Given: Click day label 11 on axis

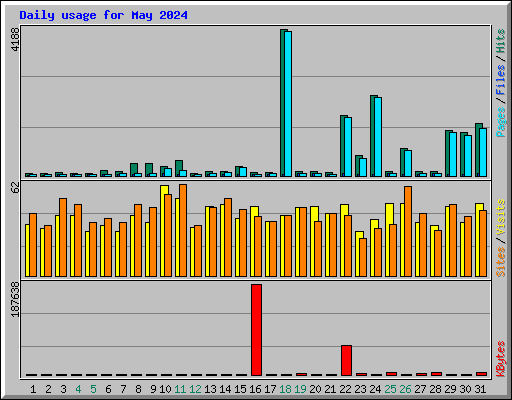Looking at the screenshot, I should 180,389.
